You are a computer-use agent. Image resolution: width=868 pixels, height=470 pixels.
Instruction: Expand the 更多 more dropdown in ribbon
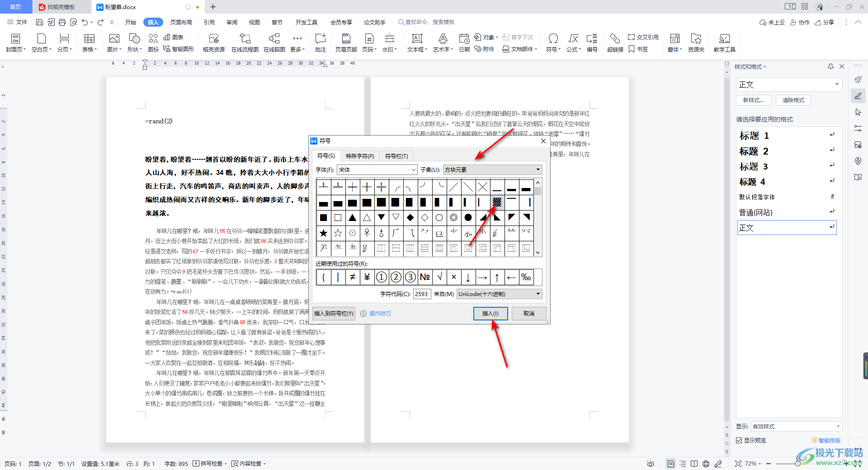297,43
